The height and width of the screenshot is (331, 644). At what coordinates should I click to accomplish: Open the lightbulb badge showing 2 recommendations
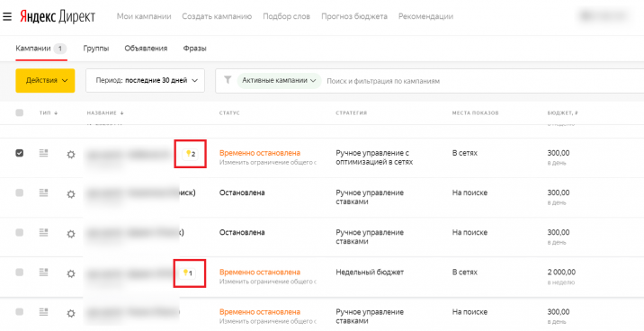[x=190, y=154]
